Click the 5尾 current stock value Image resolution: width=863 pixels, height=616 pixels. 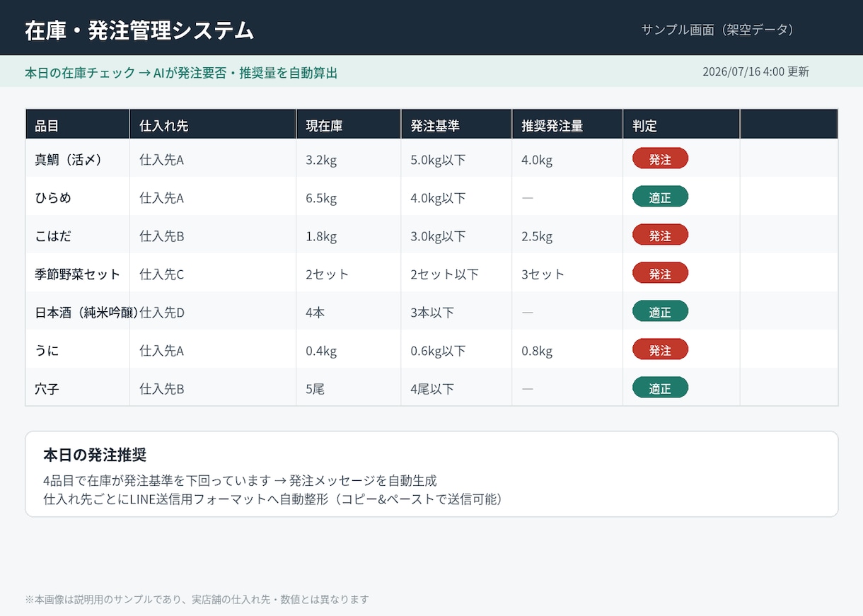click(x=315, y=389)
